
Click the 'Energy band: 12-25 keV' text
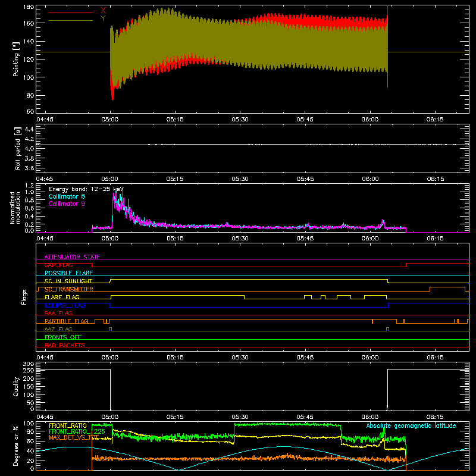(x=86, y=189)
